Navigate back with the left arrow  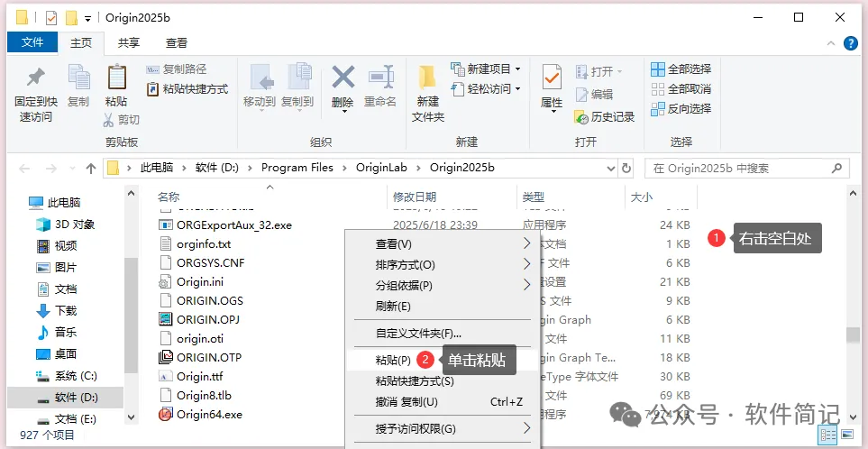click(x=25, y=169)
